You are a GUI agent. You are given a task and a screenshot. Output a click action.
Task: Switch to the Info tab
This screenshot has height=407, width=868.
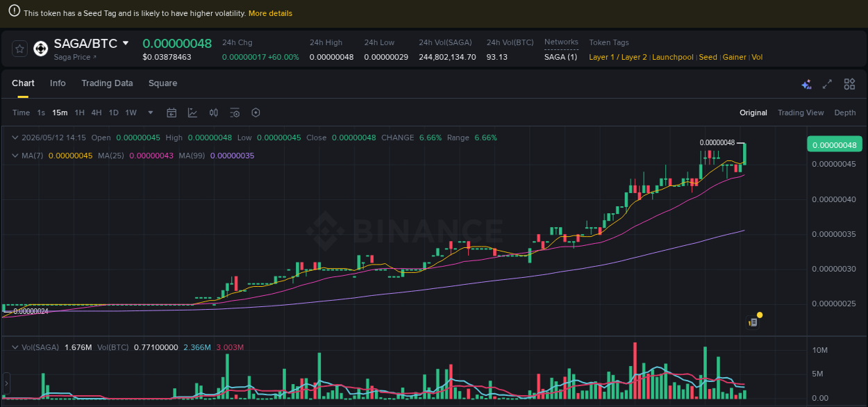pos(58,83)
